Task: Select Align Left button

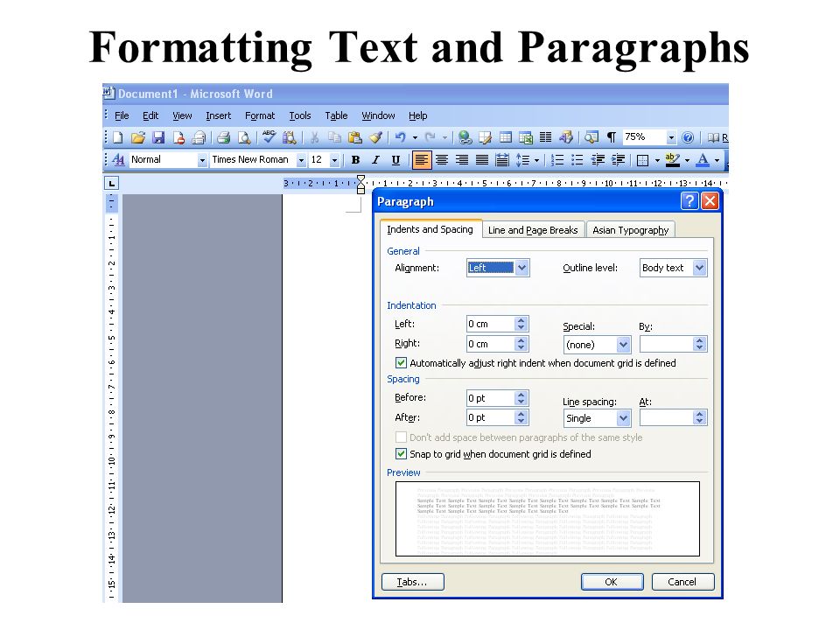Action: point(422,159)
